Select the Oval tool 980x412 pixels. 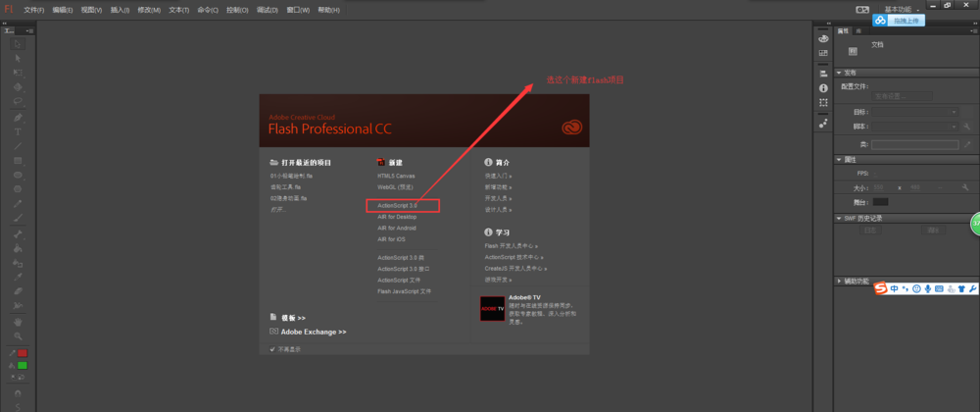18,175
